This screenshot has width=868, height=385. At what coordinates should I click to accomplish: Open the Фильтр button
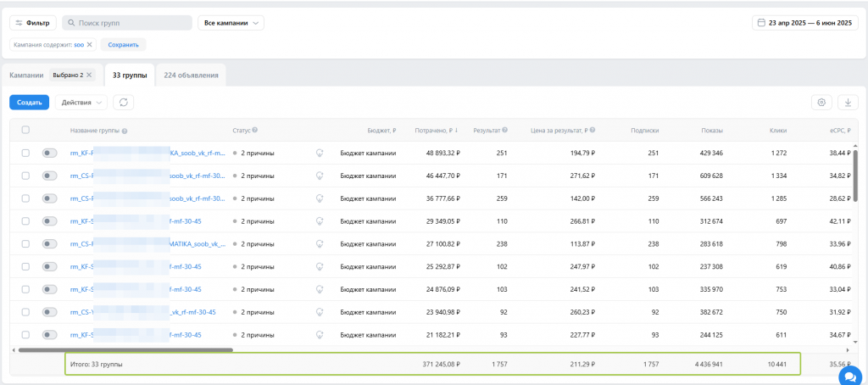[x=33, y=23]
